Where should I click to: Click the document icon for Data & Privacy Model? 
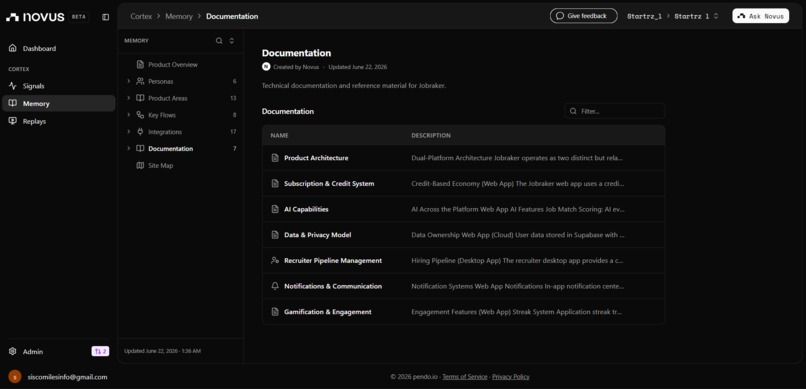[x=275, y=235]
